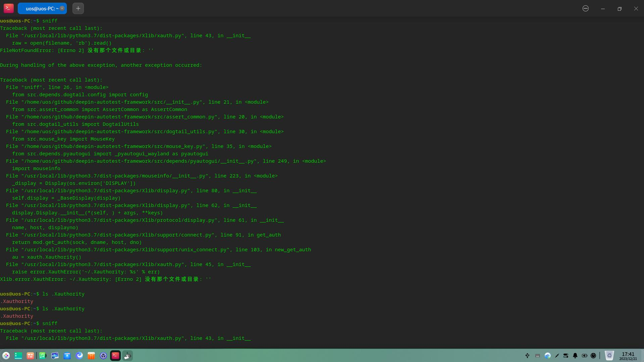
Task: Click the terminal app logo icon
Action: click(x=8, y=8)
